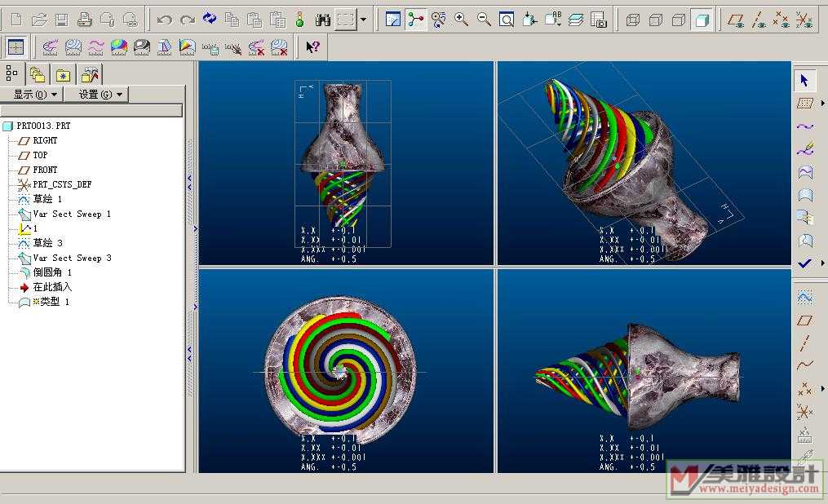Click the dashed rectangle selection box icon

coord(346,20)
